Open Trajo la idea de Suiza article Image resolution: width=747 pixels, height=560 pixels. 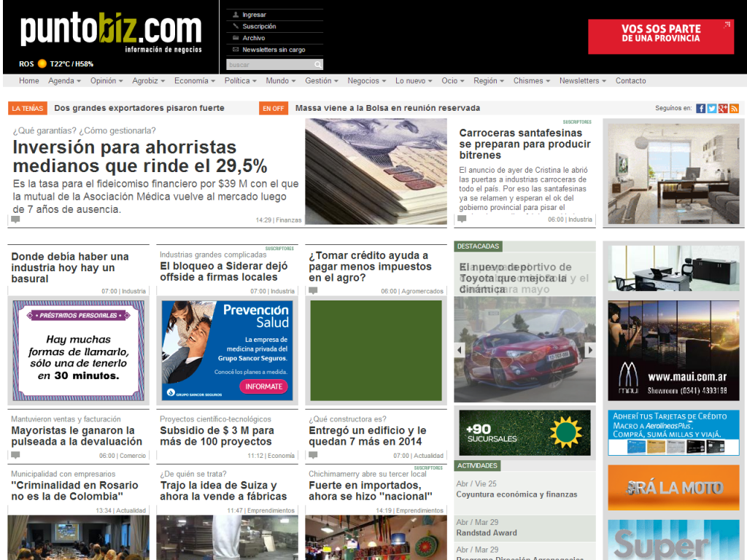coord(223,491)
